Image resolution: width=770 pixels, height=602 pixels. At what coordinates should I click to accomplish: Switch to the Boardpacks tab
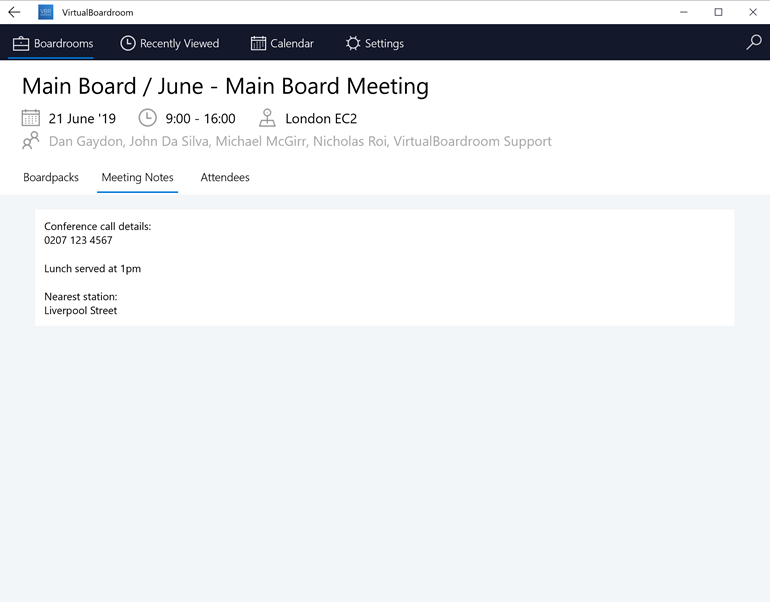tap(51, 177)
